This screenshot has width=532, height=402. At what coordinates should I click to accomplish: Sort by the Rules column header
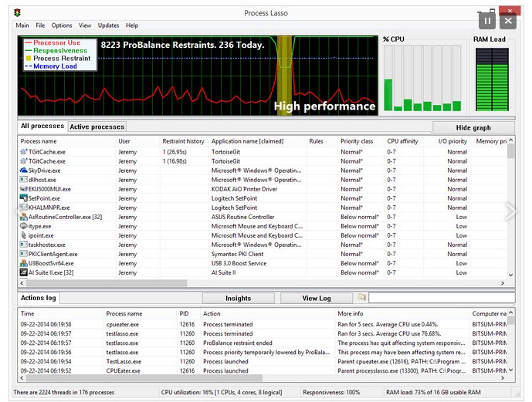pos(321,141)
